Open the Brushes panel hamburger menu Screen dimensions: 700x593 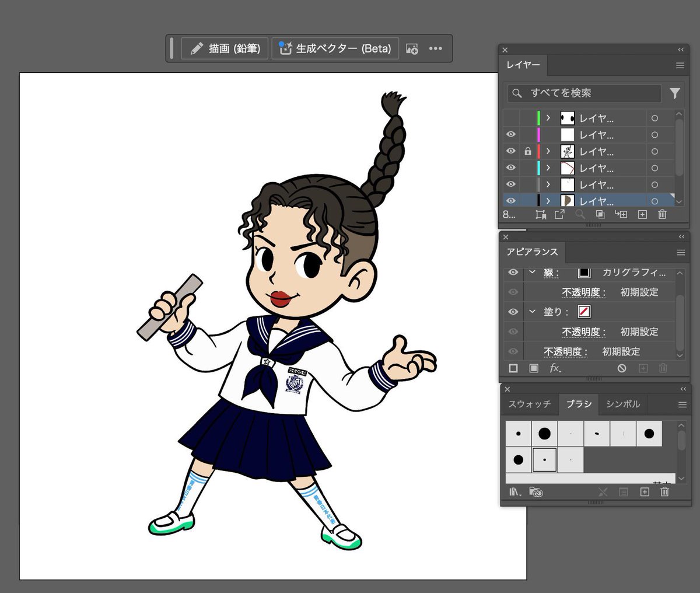coord(682,404)
